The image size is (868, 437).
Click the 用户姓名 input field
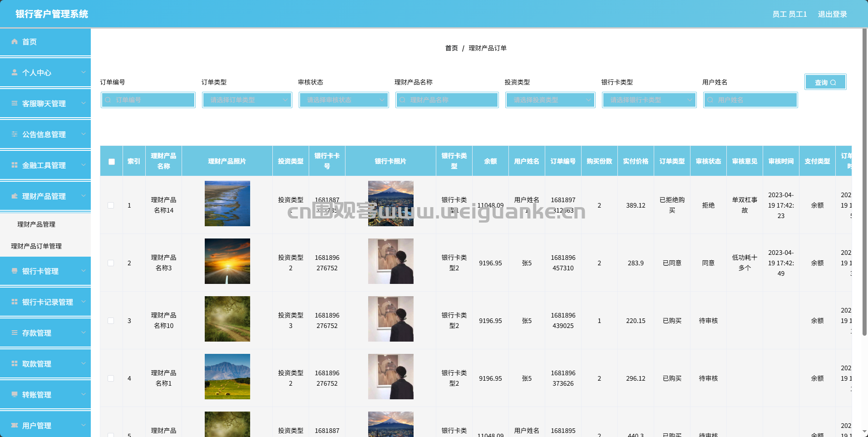(x=750, y=100)
